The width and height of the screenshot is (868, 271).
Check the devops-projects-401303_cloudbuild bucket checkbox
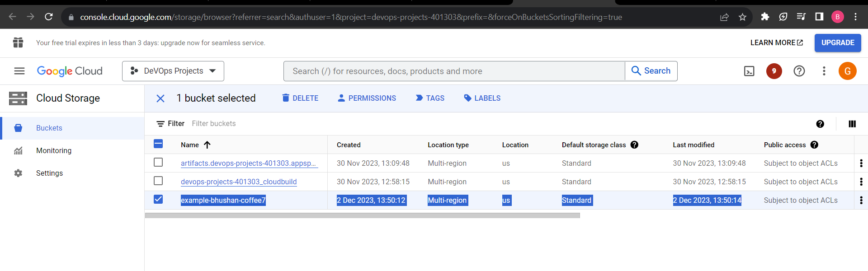158,181
